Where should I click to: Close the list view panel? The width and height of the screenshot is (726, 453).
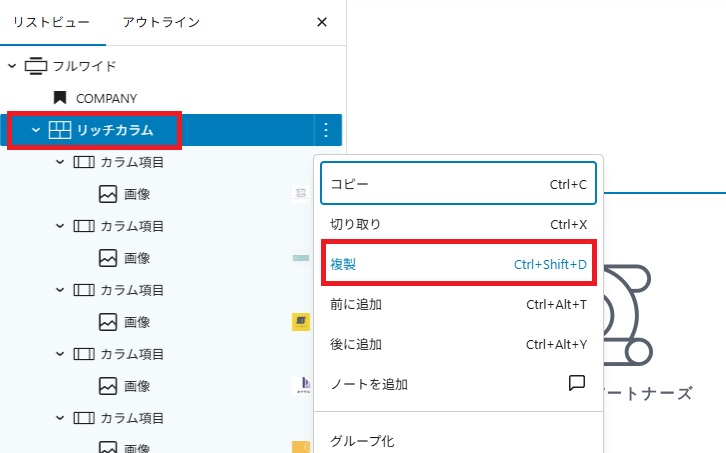(321, 22)
